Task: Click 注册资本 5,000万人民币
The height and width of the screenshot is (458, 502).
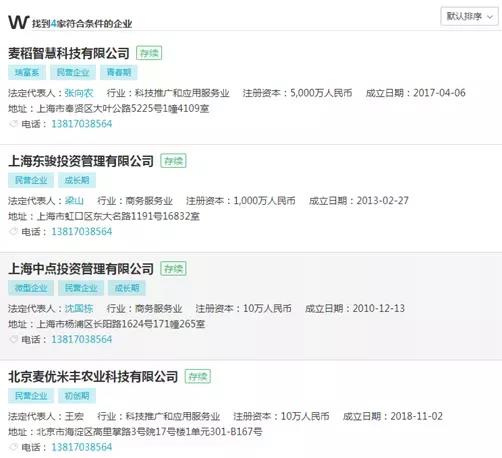Action: pos(297,93)
